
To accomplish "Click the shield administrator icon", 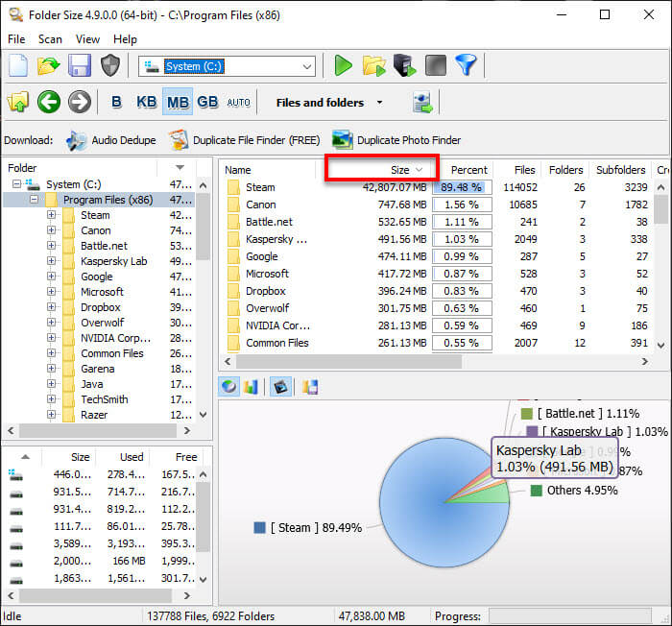I will 110,66.
